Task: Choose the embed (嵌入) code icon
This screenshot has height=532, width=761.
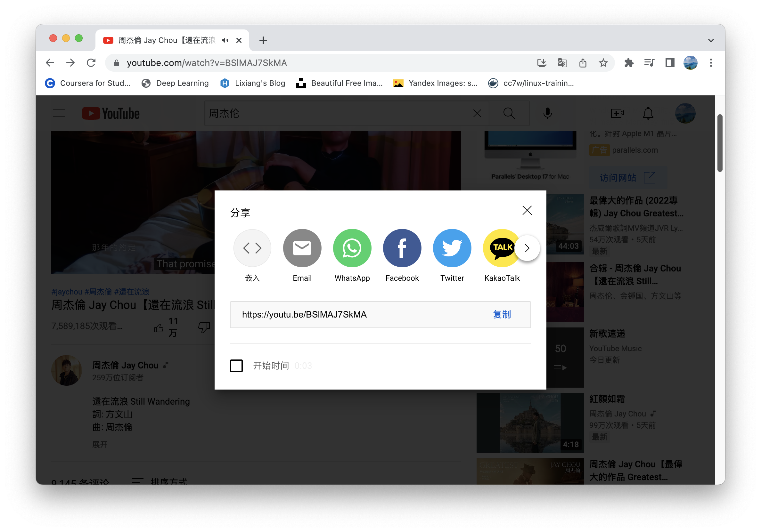Action: click(x=252, y=248)
